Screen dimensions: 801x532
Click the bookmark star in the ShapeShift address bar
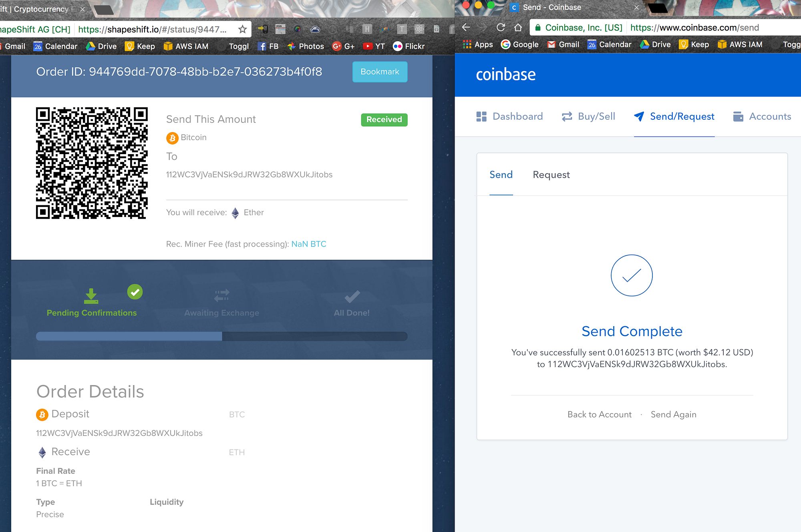pos(242,29)
